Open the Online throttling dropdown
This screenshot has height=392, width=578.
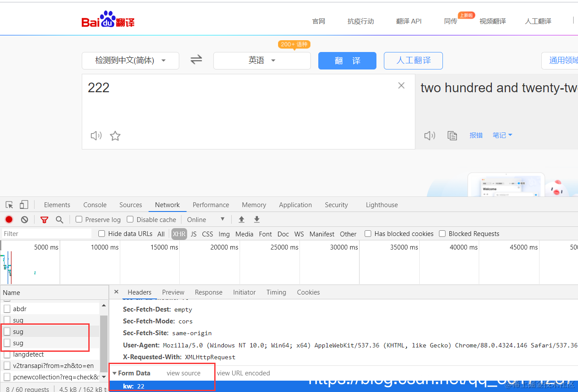point(205,219)
